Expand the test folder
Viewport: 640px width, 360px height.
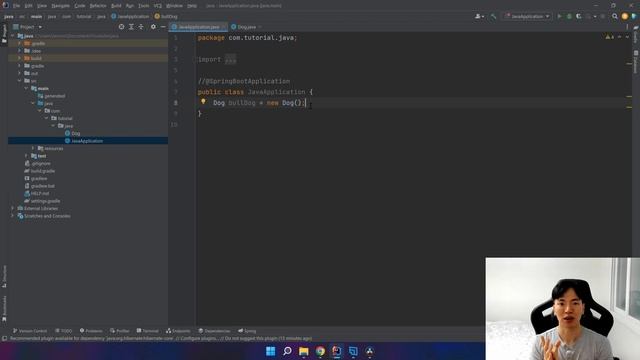pos(26,156)
